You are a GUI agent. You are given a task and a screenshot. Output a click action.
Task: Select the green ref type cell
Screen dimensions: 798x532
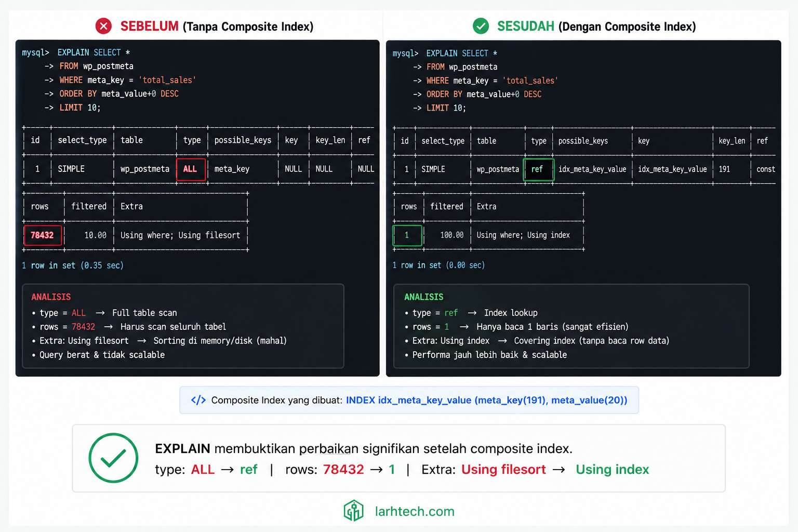(x=538, y=169)
